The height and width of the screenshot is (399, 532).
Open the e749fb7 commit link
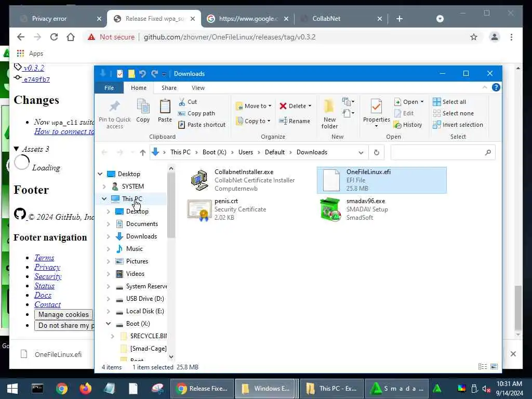point(36,79)
